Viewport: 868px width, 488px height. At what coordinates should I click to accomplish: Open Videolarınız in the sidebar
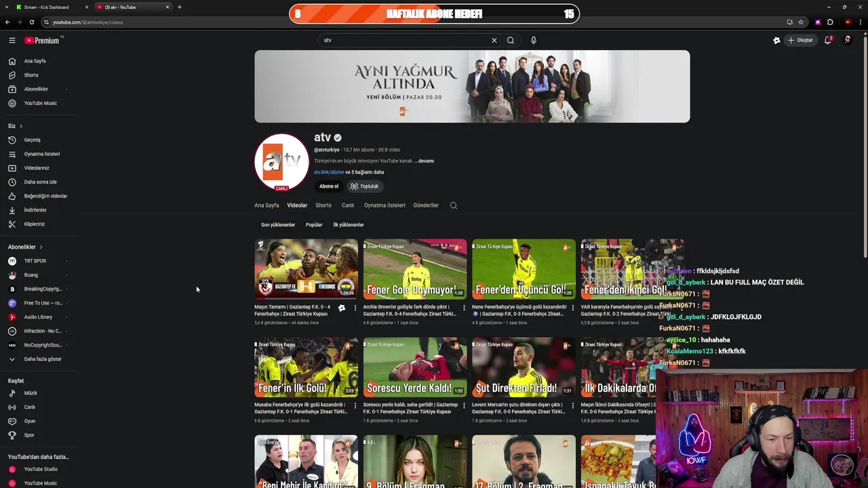tap(37, 168)
